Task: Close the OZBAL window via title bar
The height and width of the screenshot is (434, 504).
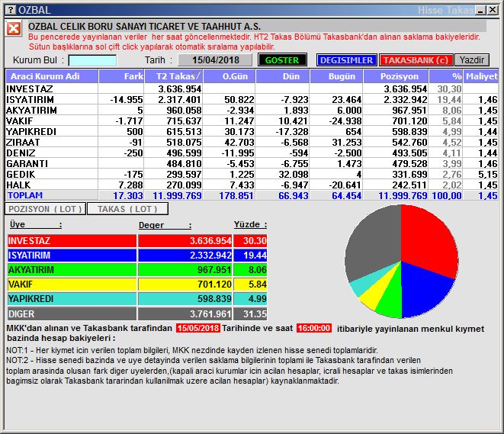Action: click(493, 10)
